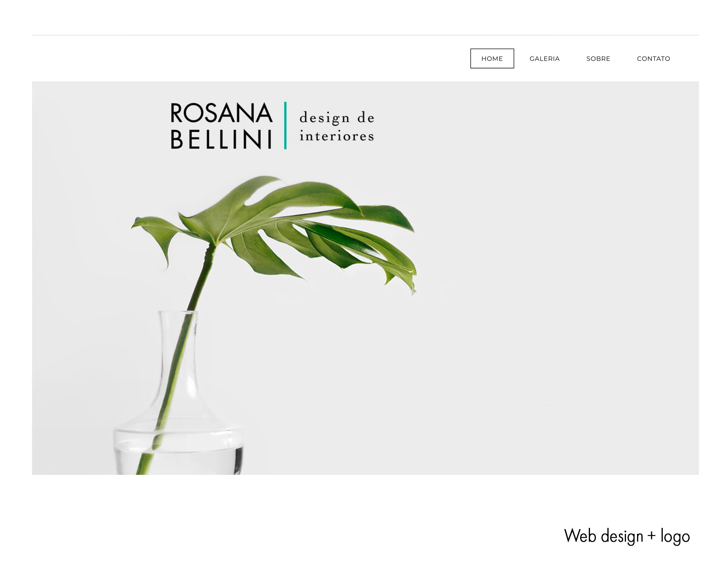
Task: Click the teal vertical divider in the logo
Action: [285, 125]
